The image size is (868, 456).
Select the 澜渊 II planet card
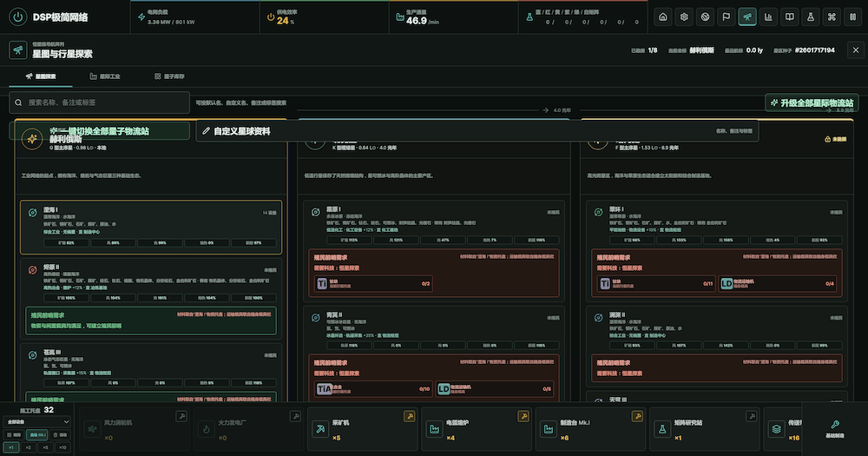click(x=717, y=347)
